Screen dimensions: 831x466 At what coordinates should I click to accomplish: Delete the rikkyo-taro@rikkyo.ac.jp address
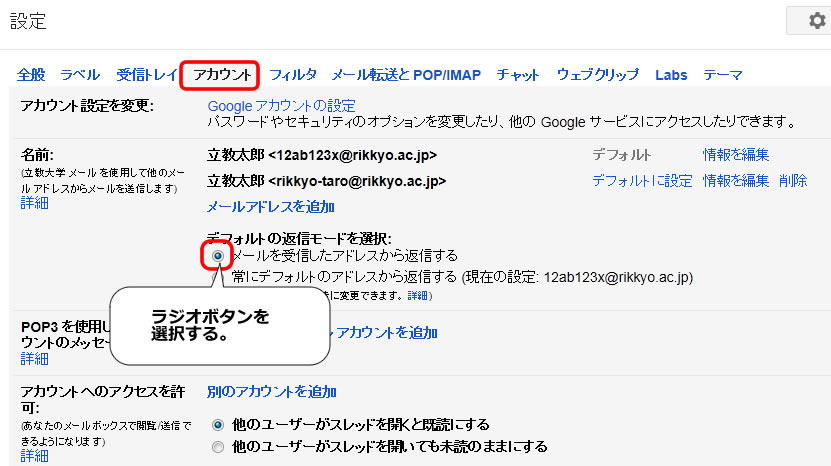(793, 181)
